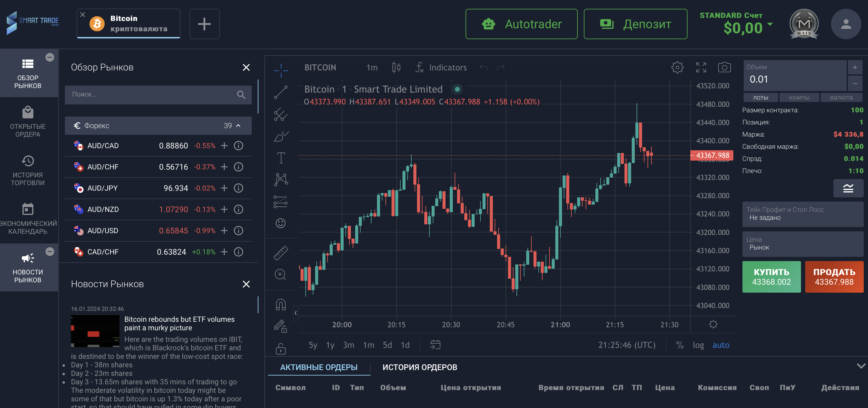Select the ruler measure tool

[x=281, y=253]
